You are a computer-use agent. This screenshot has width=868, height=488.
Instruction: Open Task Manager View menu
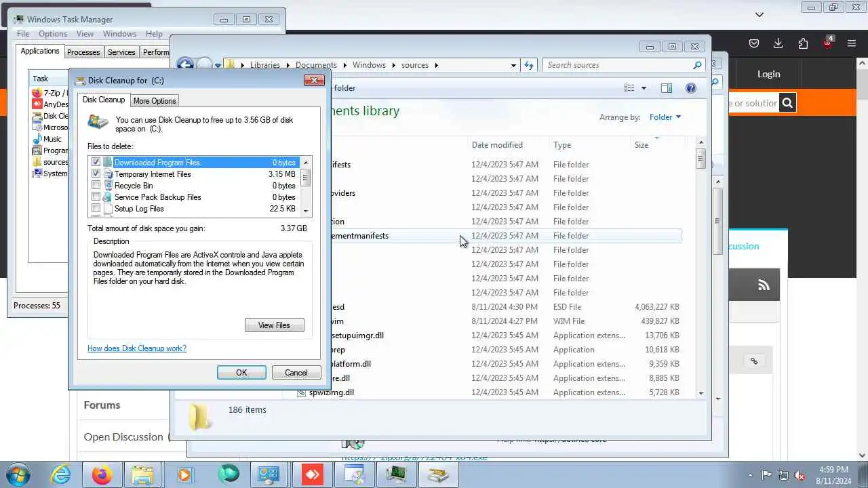coord(85,34)
